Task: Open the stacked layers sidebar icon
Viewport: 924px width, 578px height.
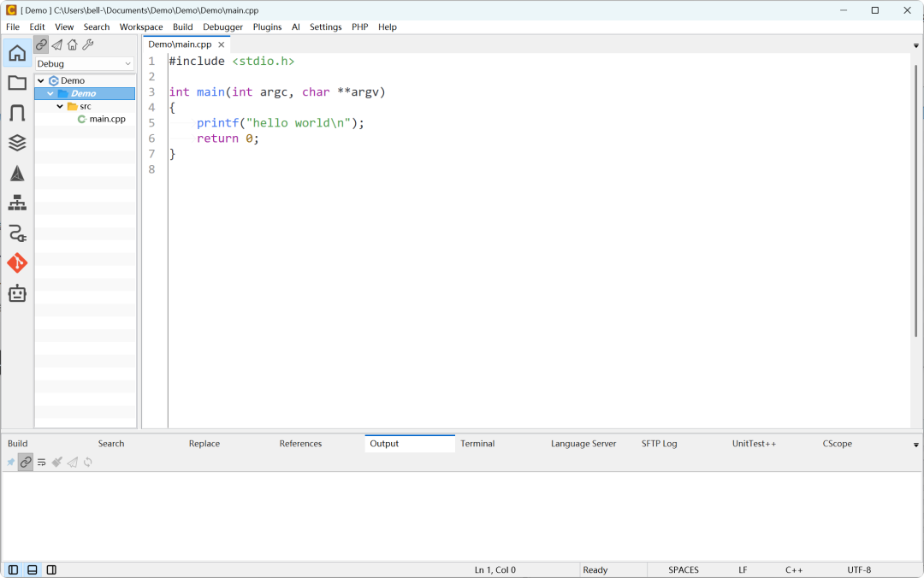Action: pos(17,143)
